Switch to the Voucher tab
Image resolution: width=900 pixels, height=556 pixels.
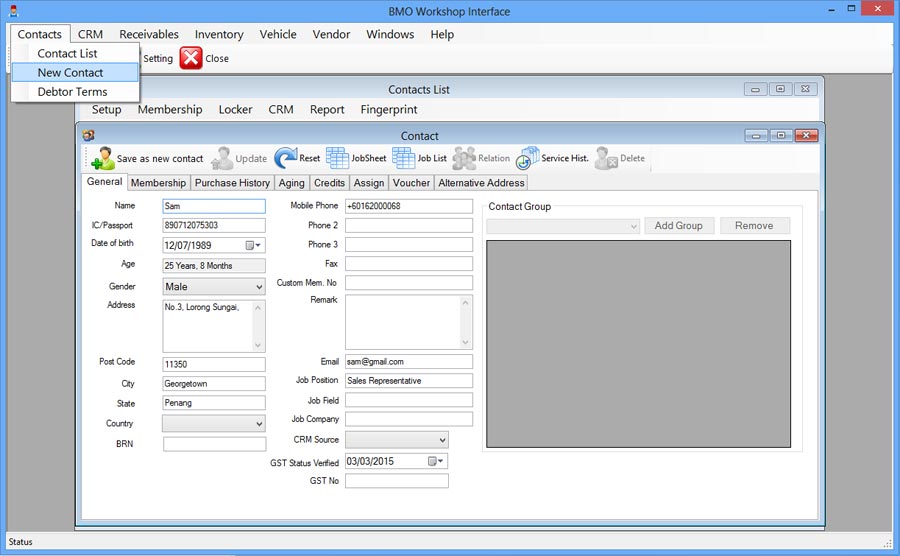click(411, 182)
